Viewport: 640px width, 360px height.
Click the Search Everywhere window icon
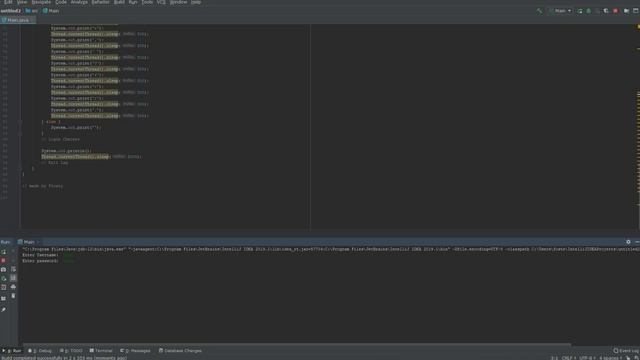pos(636,11)
